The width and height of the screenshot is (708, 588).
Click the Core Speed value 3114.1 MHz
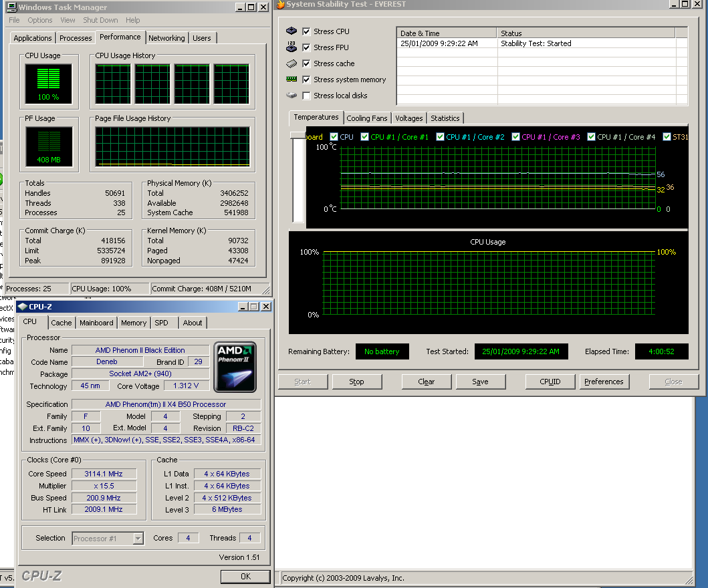click(x=104, y=474)
